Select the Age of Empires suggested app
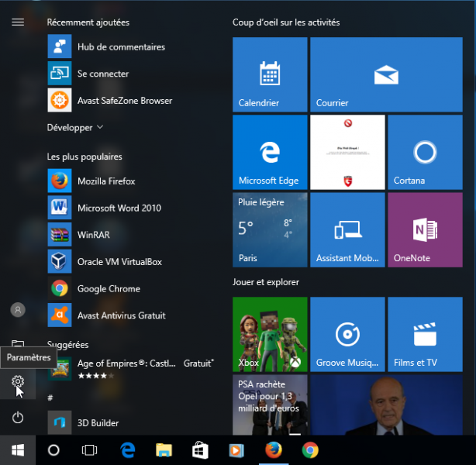Screen dimensions: 476x465 [131, 368]
